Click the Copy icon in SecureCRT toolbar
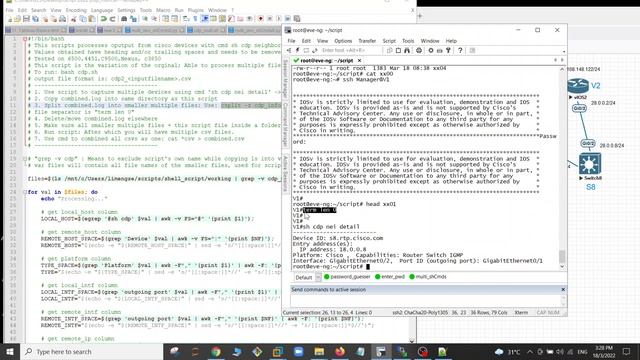Image resolution: width=640 pixels, height=360 pixels. coord(389,50)
